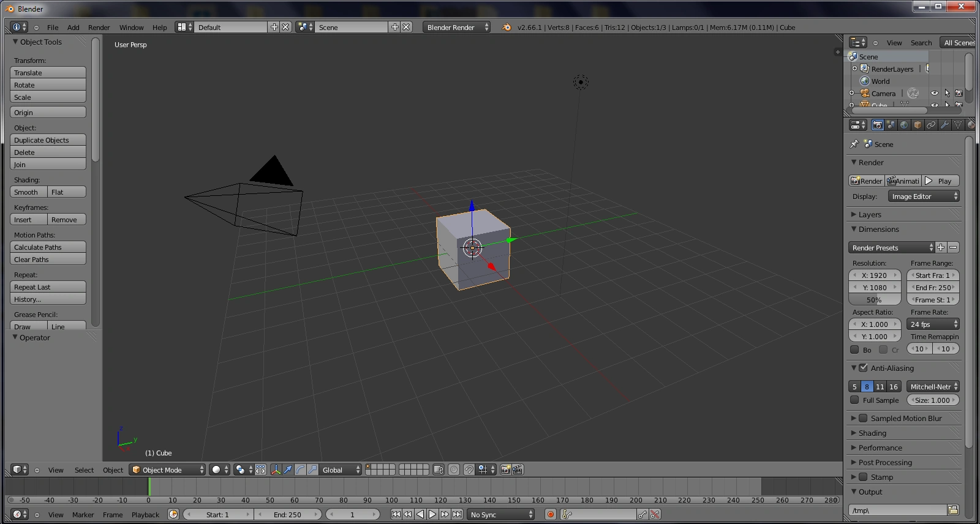Click the rotate manipulator arc icon
This screenshot has height=524, width=980.
300,470
